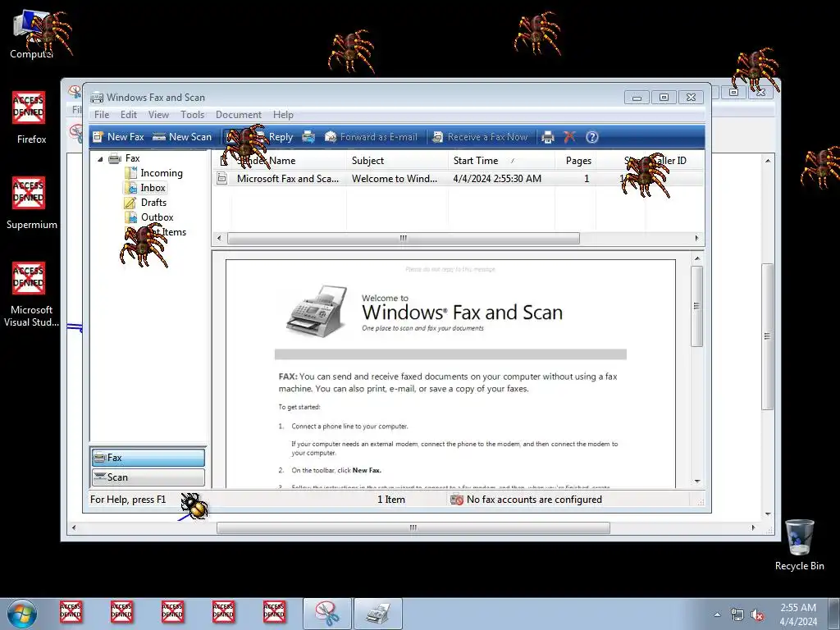Click the Print icon in toolbar

click(x=547, y=137)
